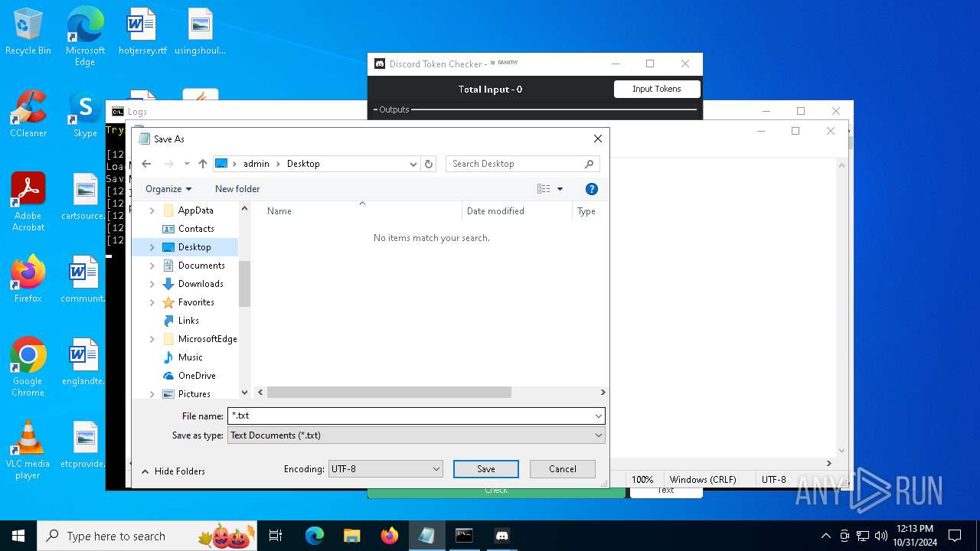Select MicrosoftEdge folder in tree

[x=207, y=339]
